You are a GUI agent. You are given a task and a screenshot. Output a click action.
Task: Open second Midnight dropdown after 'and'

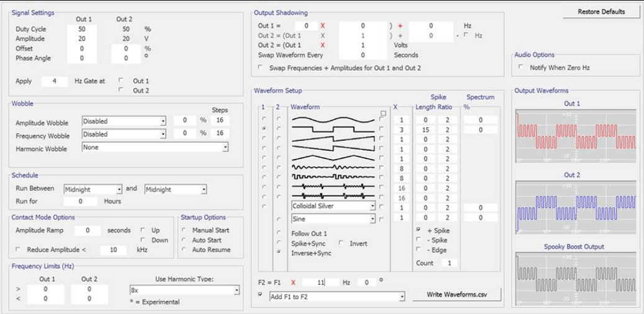pos(176,189)
